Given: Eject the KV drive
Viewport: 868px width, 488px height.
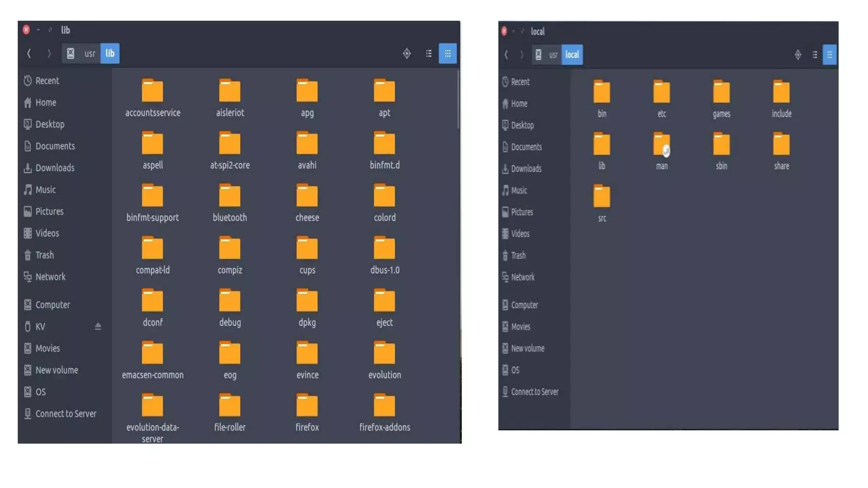Looking at the screenshot, I should point(98,326).
